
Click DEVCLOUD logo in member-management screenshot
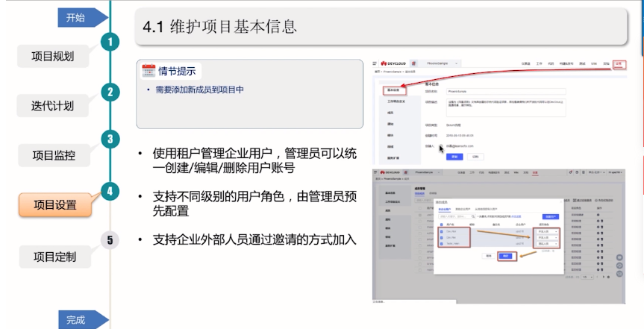pos(390,172)
